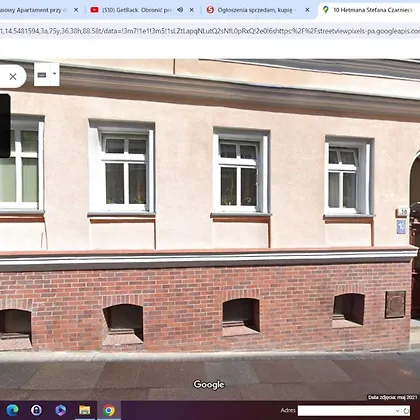Click the refresh icon beside Adres field

406,411
